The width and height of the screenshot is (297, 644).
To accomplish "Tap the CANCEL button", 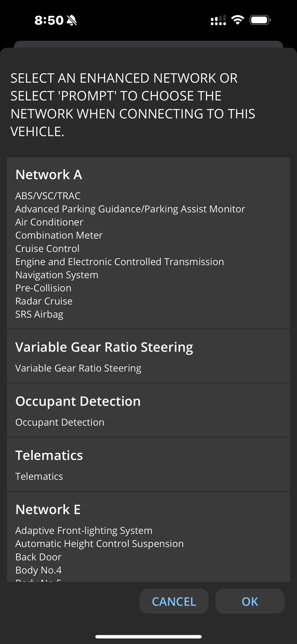I will [x=174, y=601].
